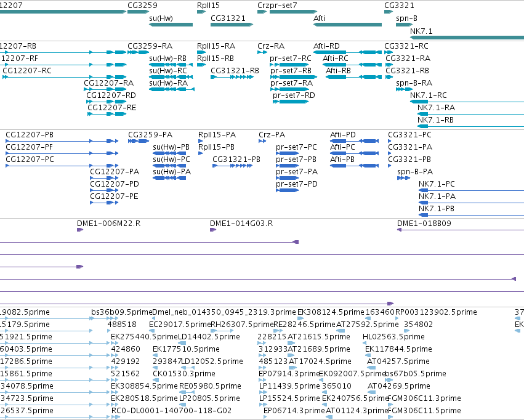Select the CK01530.3prime EST label
This screenshot has height=420, width=524.
click(184, 374)
